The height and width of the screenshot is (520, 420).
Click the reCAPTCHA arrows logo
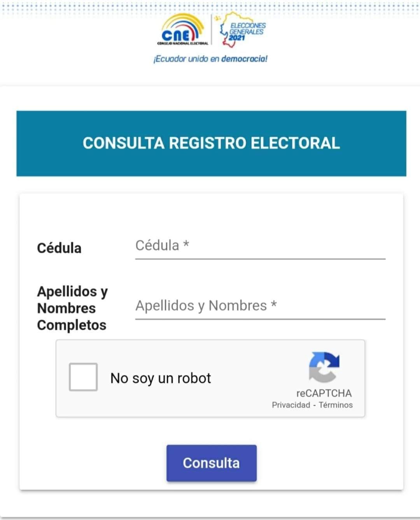324,367
